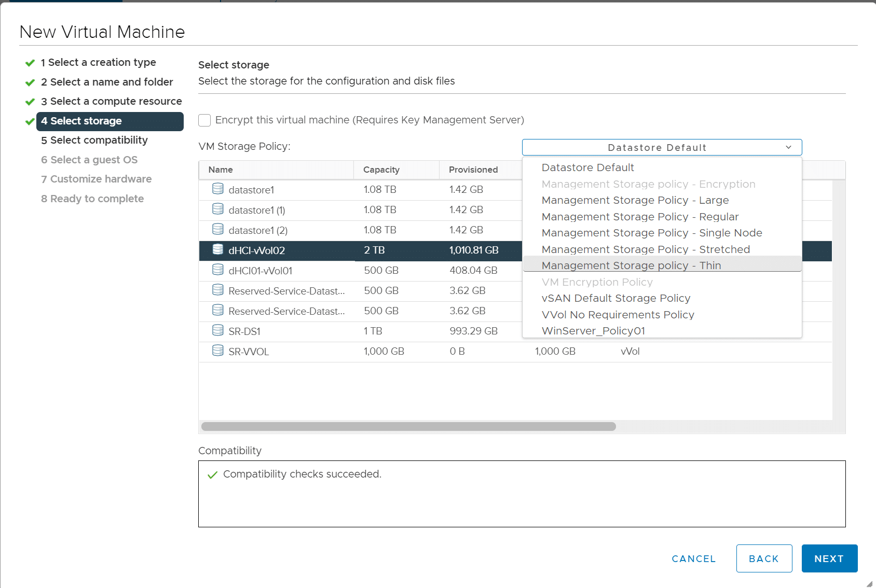Click the SR-VVOL datastore icon

[x=218, y=351]
